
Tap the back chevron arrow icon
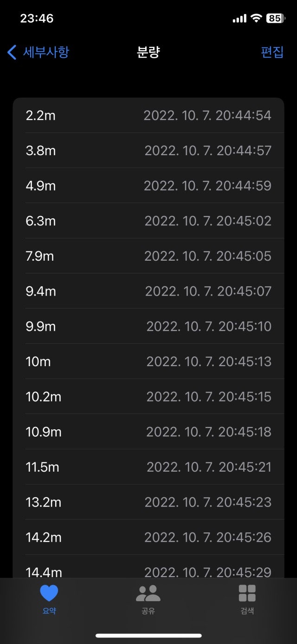pos(12,52)
